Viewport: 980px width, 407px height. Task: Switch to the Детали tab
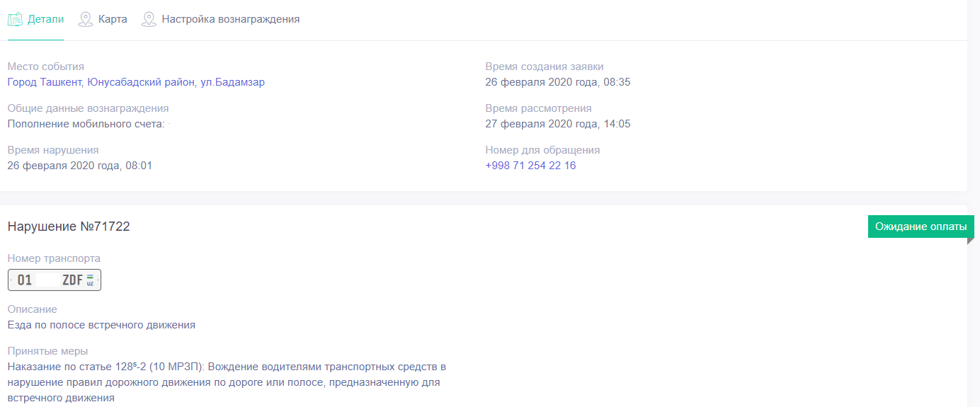(x=45, y=19)
